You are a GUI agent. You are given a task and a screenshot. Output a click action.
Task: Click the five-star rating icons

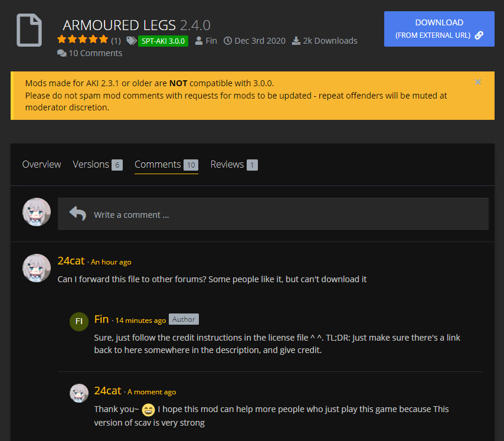point(83,40)
